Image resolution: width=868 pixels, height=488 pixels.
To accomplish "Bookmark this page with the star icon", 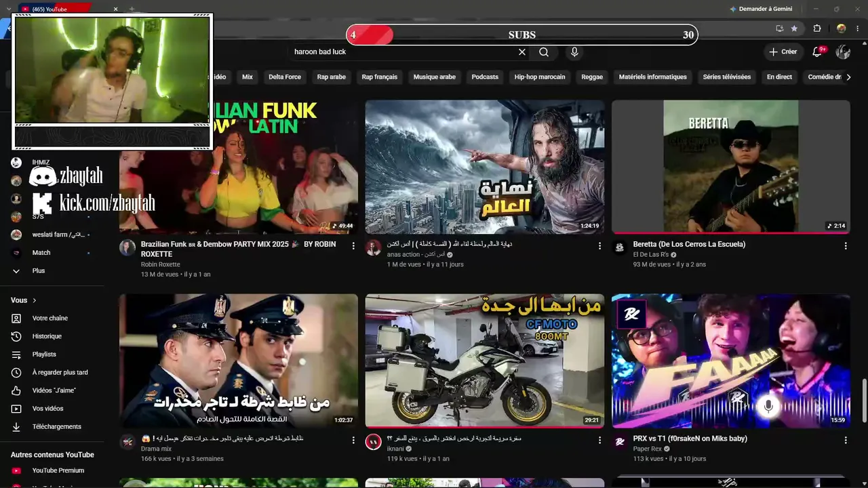I will click(794, 28).
